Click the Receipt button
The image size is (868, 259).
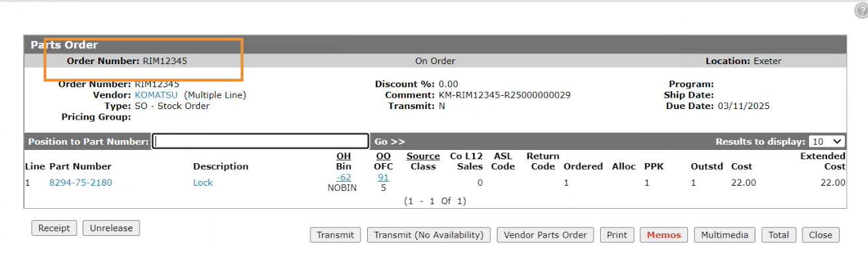54,228
